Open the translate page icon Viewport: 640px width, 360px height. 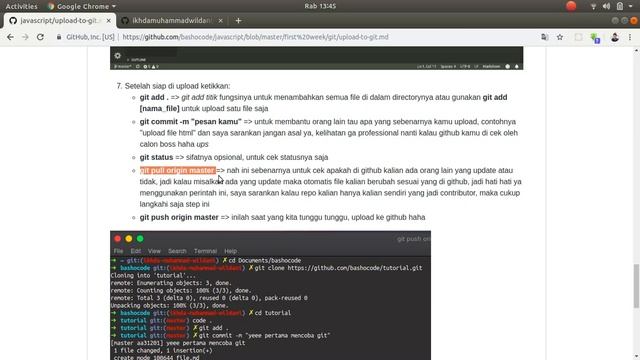pos(544,37)
